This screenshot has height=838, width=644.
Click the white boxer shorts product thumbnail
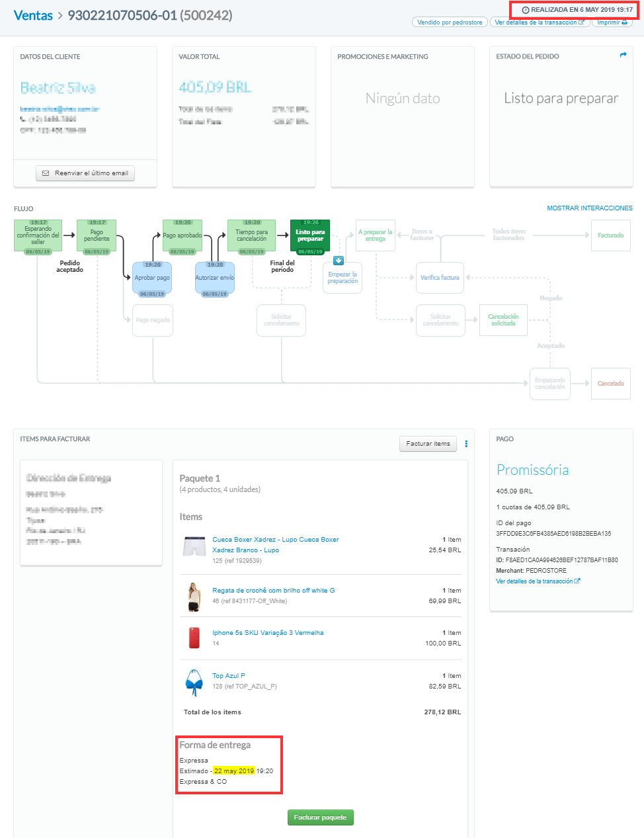point(194,546)
